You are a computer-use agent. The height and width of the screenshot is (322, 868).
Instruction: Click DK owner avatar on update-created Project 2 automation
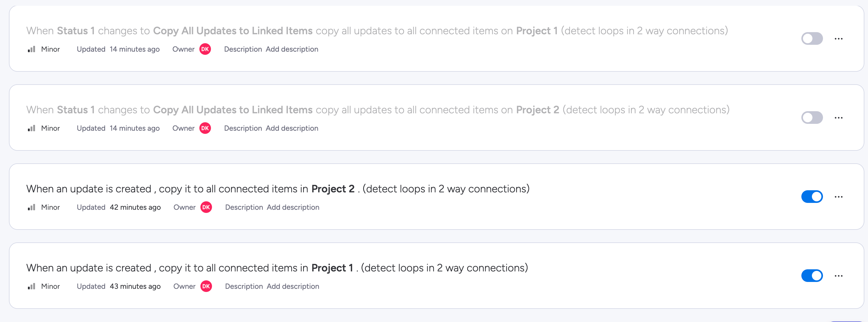(x=206, y=207)
